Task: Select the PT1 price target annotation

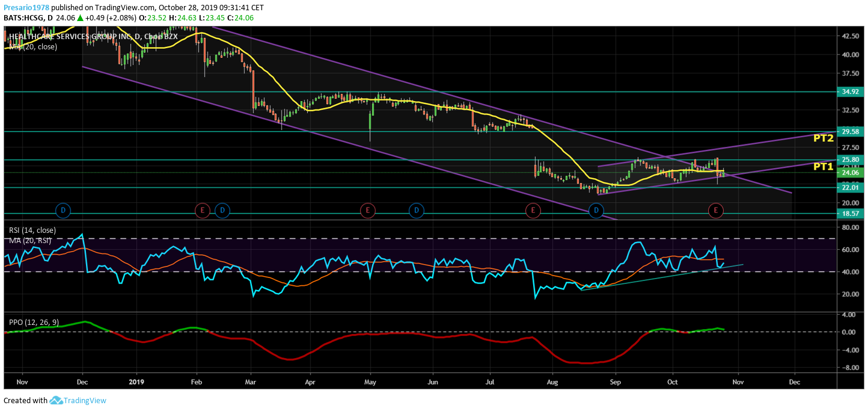Action: pyautogui.click(x=823, y=167)
